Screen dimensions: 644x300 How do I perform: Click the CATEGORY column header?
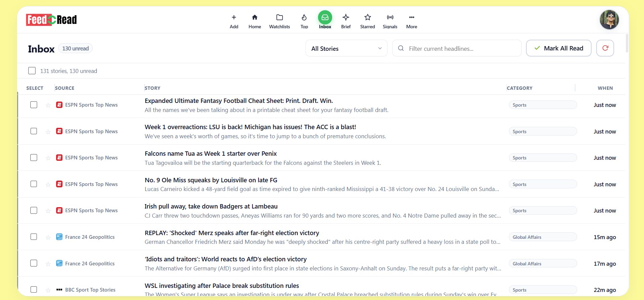(520, 88)
